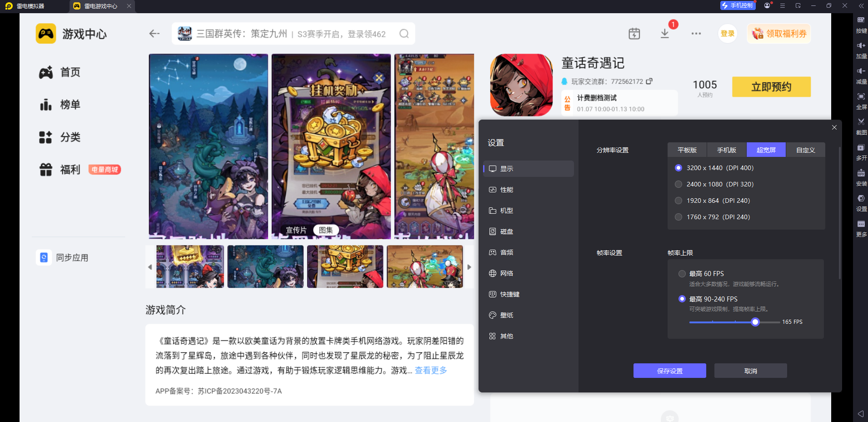Collapse the right sidebar with double chevron
868x422 pixels.
click(861, 6)
